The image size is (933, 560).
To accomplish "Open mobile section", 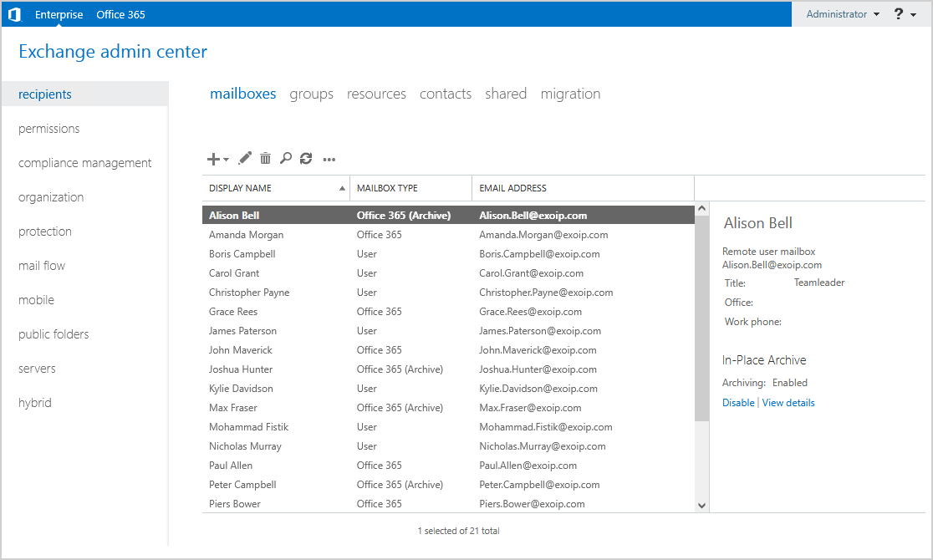I will [36, 300].
